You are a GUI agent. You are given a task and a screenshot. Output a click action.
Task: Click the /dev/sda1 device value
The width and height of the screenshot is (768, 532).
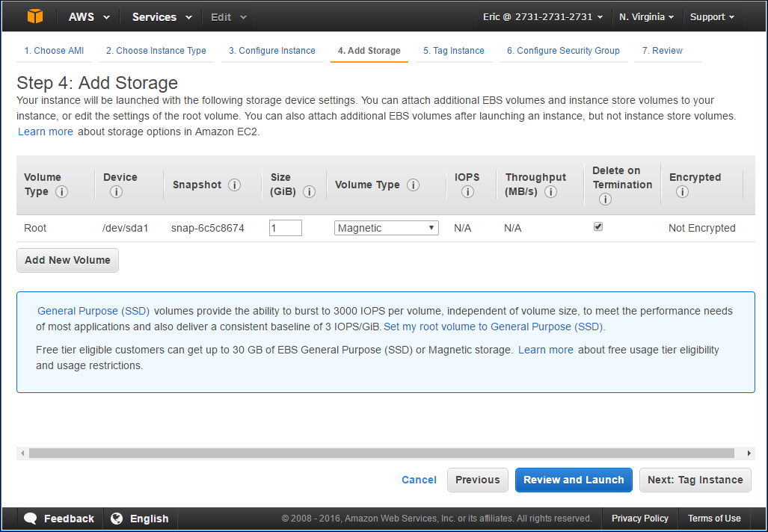[126, 228]
